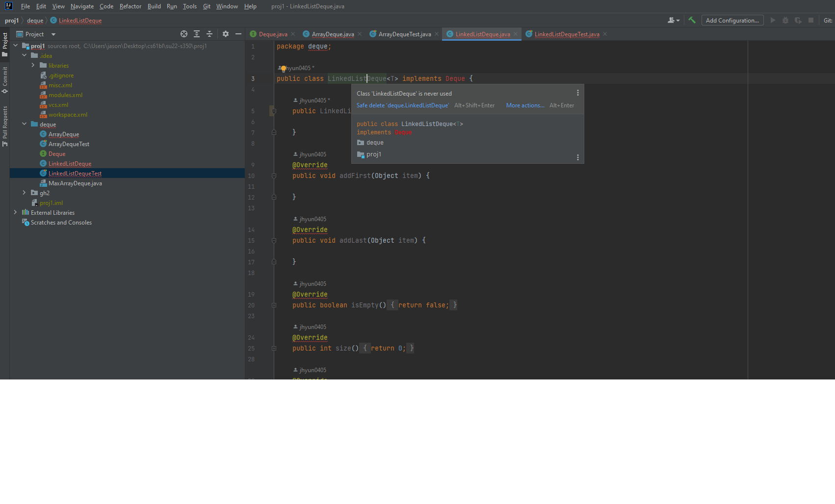Open the tooltip's top three-dot menu

pyautogui.click(x=577, y=93)
